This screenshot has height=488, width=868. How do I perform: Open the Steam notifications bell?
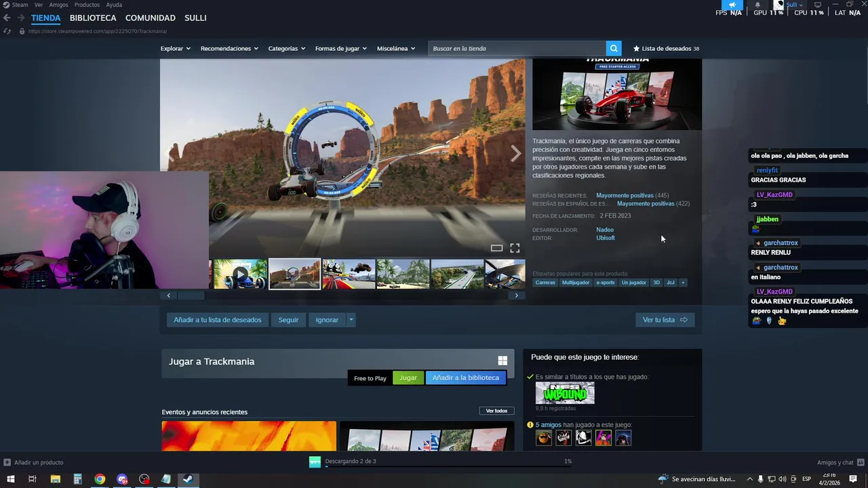(757, 5)
